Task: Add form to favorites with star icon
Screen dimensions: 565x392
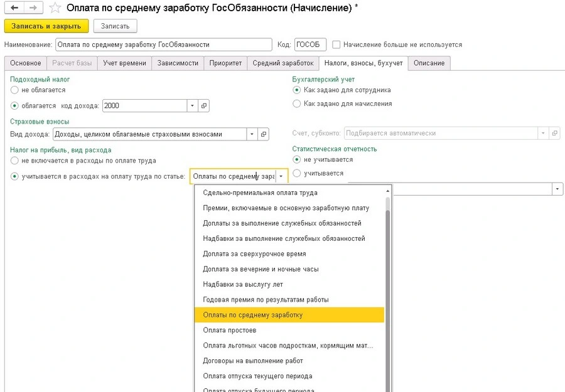Action: [x=55, y=8]
